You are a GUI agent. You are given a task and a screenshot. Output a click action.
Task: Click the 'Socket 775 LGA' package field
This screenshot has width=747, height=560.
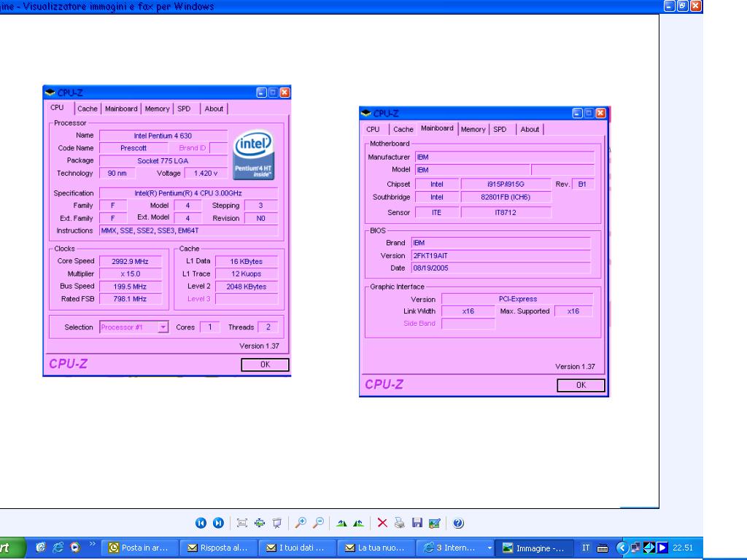(x=163, y=161)
